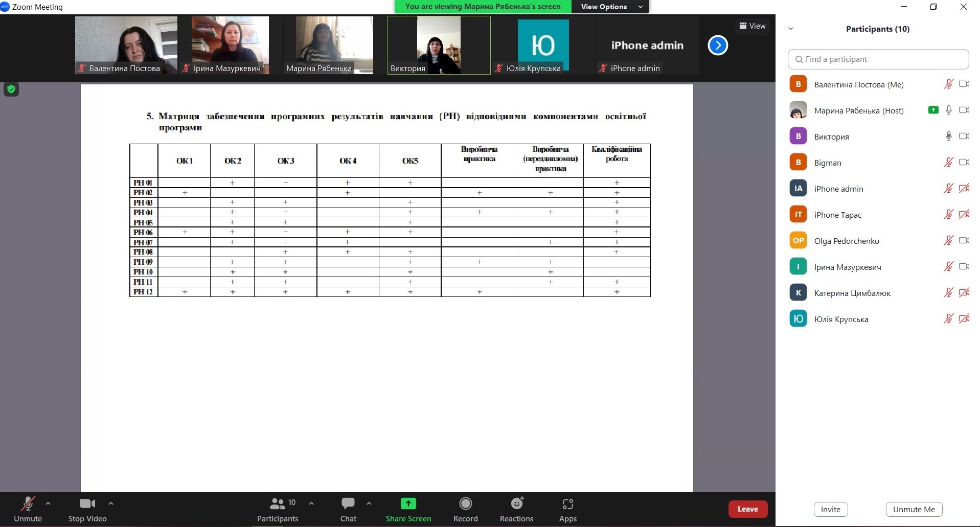980x527 pixels.
Task: Toggle video icon beside Olga Pedorchenko
Action: pyautogui.click(x=964, y=240)
